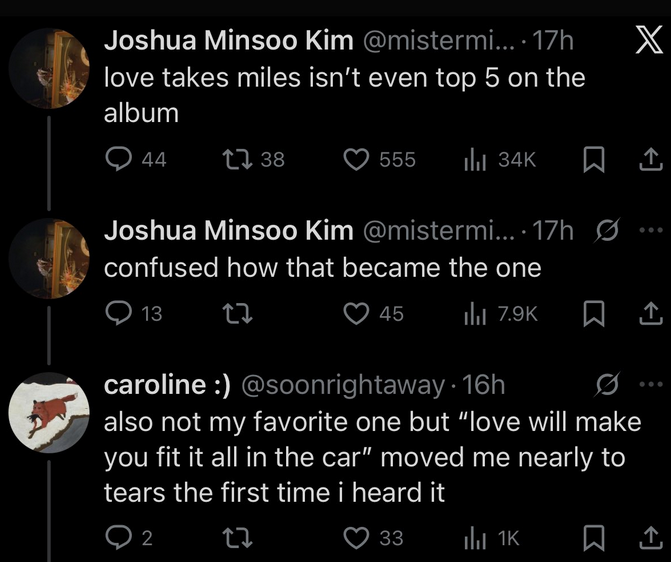Bookmark the "confused how that became" tweet
The height and width of the screenshot is (562, 671).
pyautogui.click(x=589, y=314)
